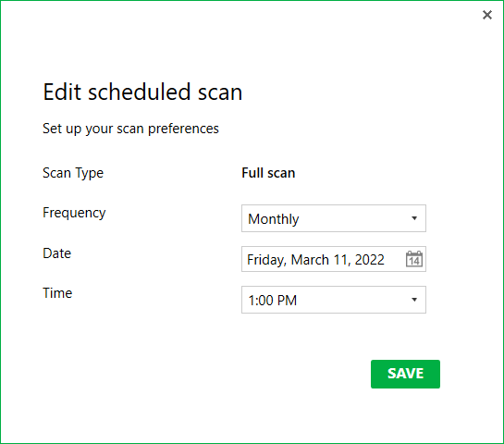Image resolution: width=504 pixels, height=444 pixels.
Task: Open the Time dropdown showing 1:00 PM
Action: click(334, 300)
